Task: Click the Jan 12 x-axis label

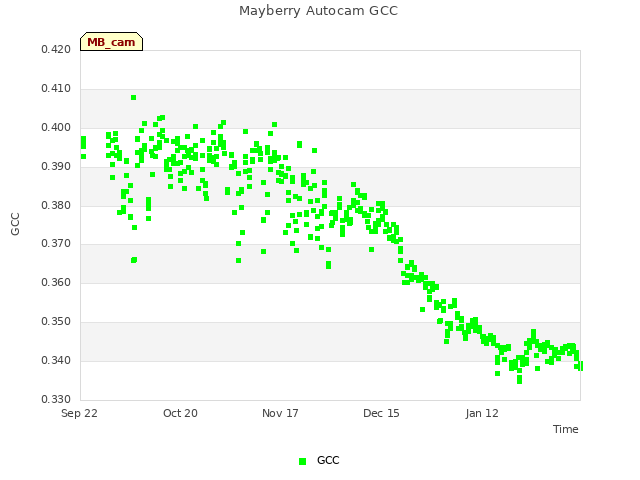Action: coord(482,413)
